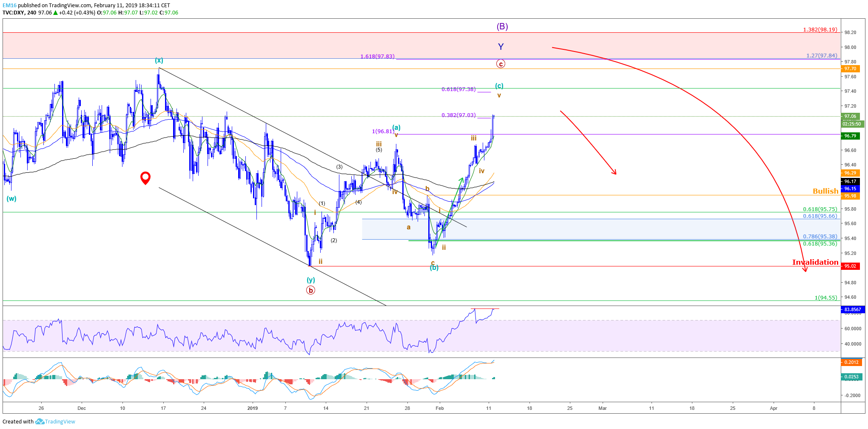Select the teal (b) wave label
This screenshot has height=429, width=868.
pos(434,268)
